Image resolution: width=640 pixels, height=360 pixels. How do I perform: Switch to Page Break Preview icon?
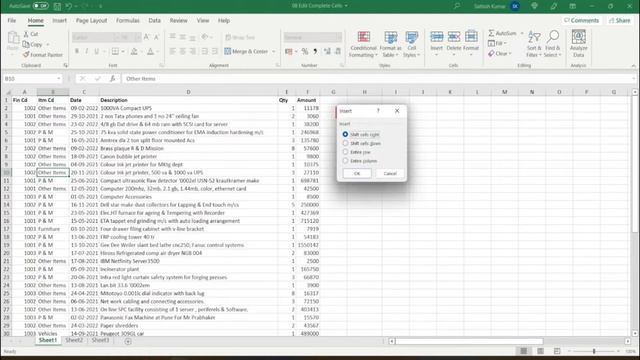(557, 351)
